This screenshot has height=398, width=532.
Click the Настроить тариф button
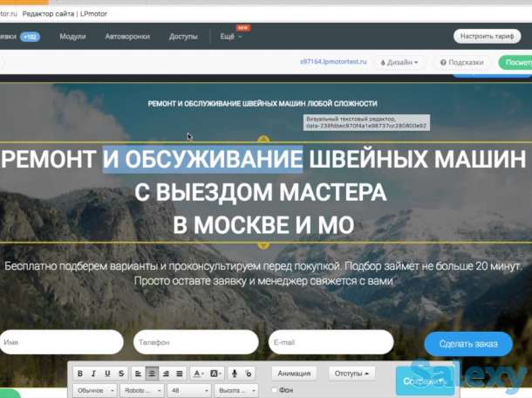487,36
